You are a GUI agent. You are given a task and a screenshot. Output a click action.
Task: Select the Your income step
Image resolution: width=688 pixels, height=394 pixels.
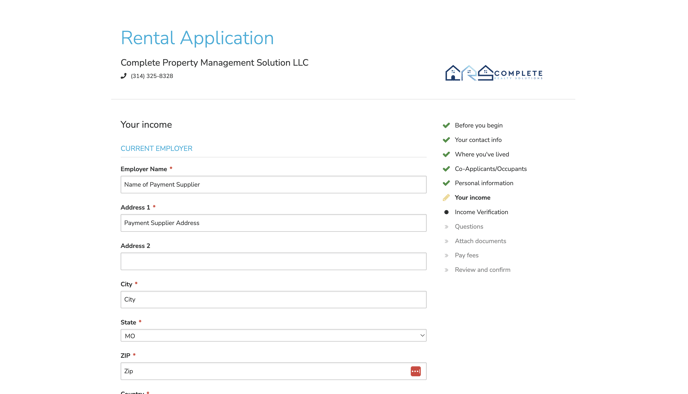(x=472, y=197)
